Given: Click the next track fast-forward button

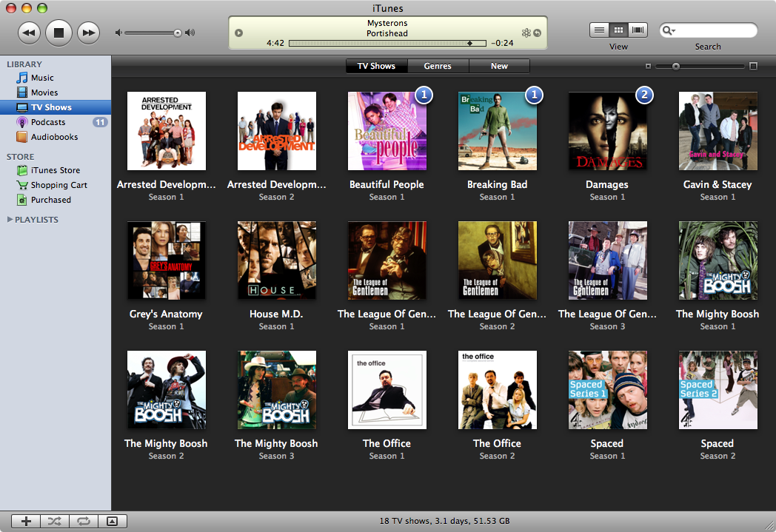Looking at the screenshot, I should (89, 33).
